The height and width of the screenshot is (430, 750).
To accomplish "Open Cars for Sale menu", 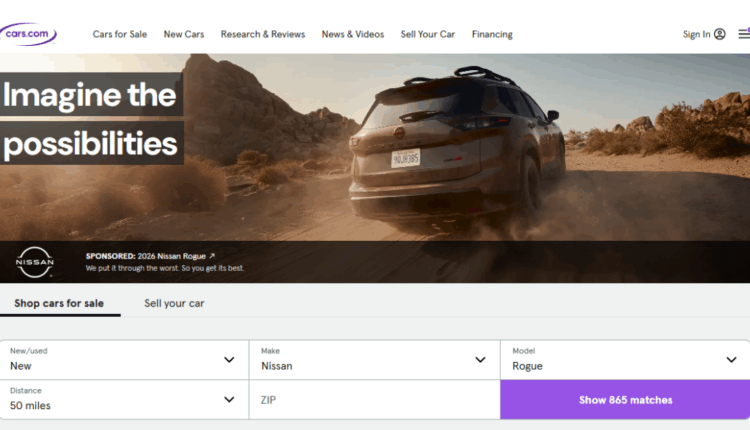I will [x=119, y=34].
